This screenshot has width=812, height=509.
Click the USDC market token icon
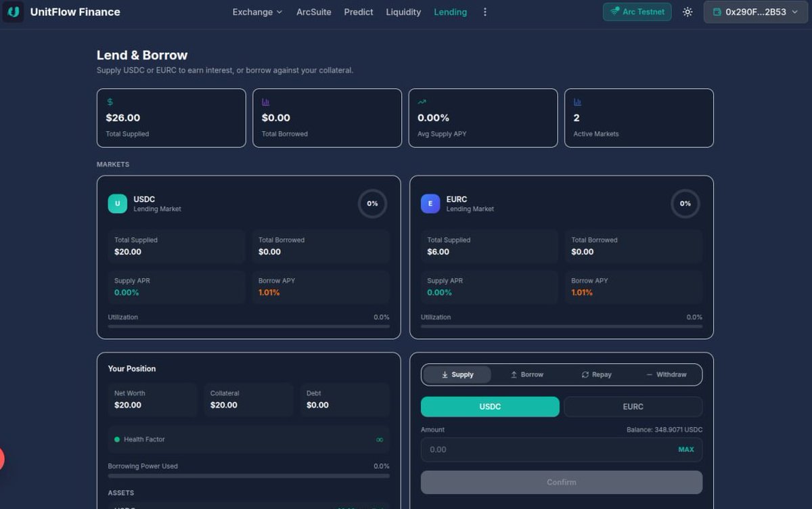pos(117,204)
